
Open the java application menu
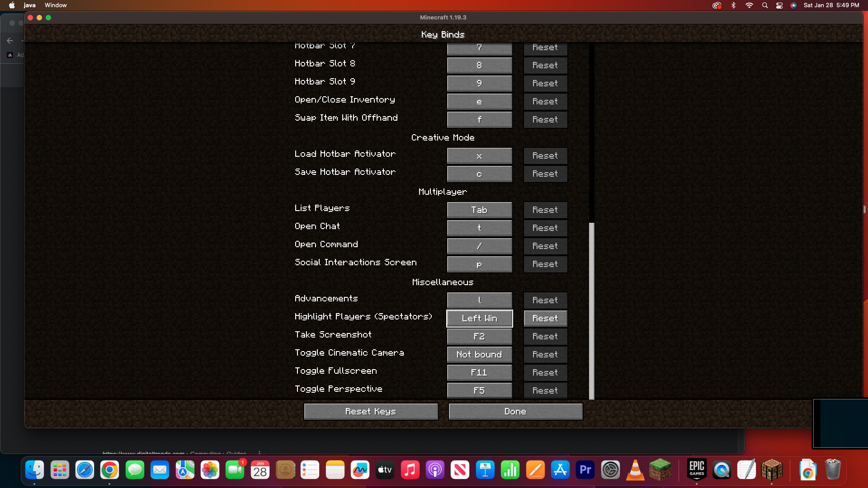(30, 5)
